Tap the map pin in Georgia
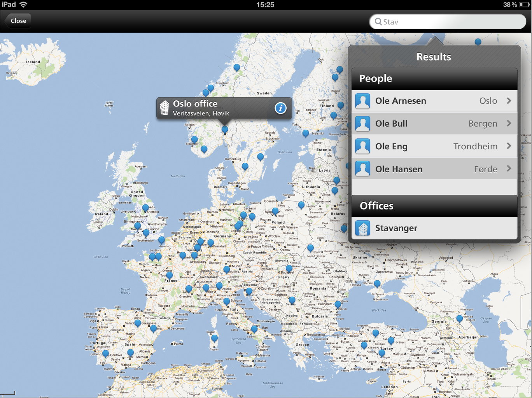 pyautogui.click(x=460, y=319)
